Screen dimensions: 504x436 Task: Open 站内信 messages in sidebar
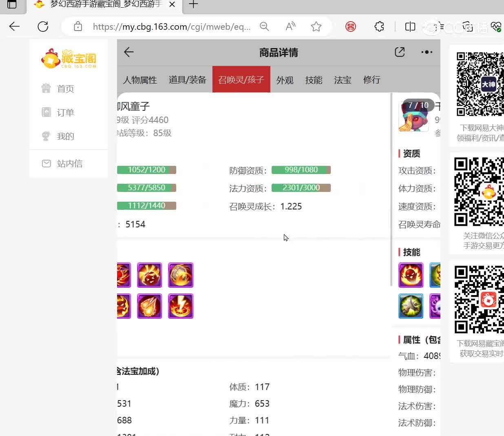pos(69,163)
